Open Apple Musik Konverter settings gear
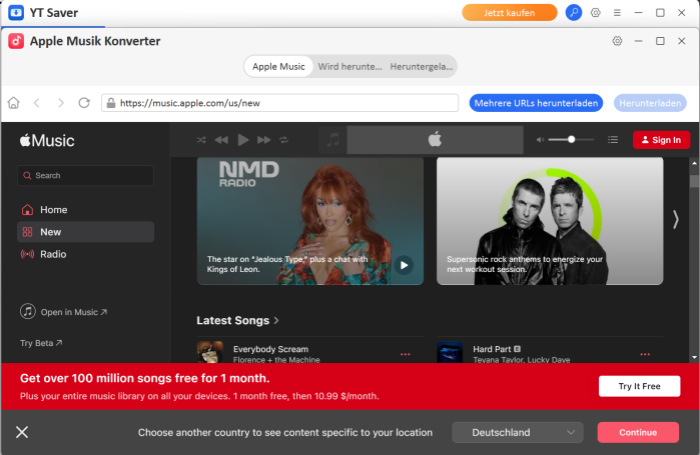Screen dimensions: 700x455 617,41
